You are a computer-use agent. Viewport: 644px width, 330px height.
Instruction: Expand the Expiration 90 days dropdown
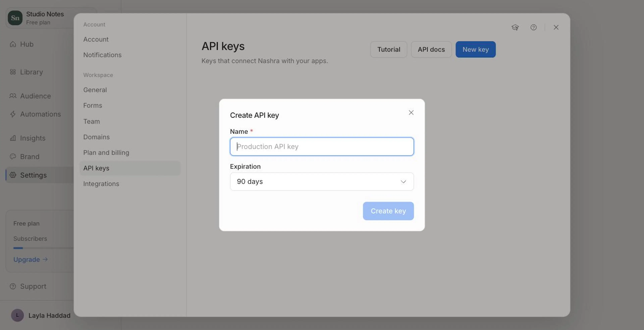tap(322, 181)
